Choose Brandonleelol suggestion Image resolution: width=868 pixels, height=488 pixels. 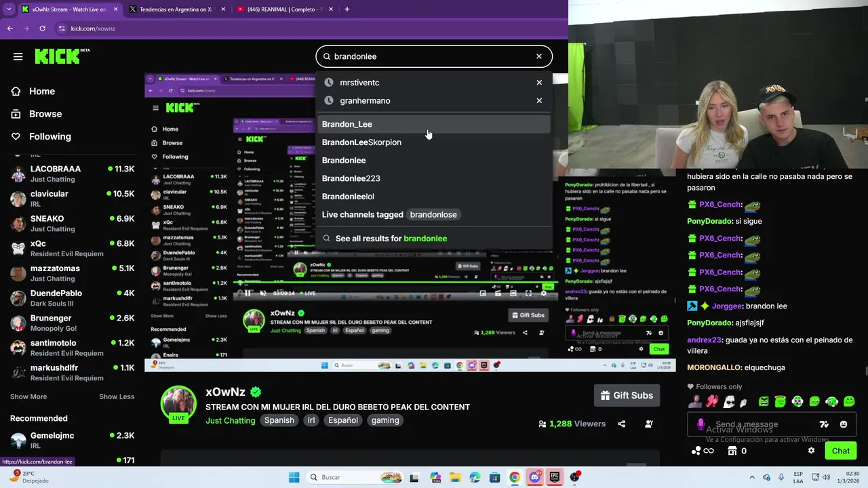pyautogui.click(x=433, y=197)
